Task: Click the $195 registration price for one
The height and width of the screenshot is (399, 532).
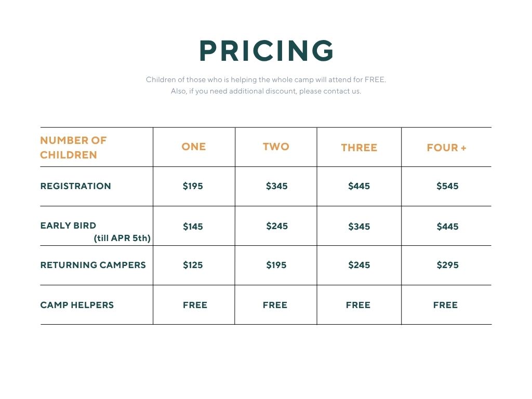Action: coord(193,186)
